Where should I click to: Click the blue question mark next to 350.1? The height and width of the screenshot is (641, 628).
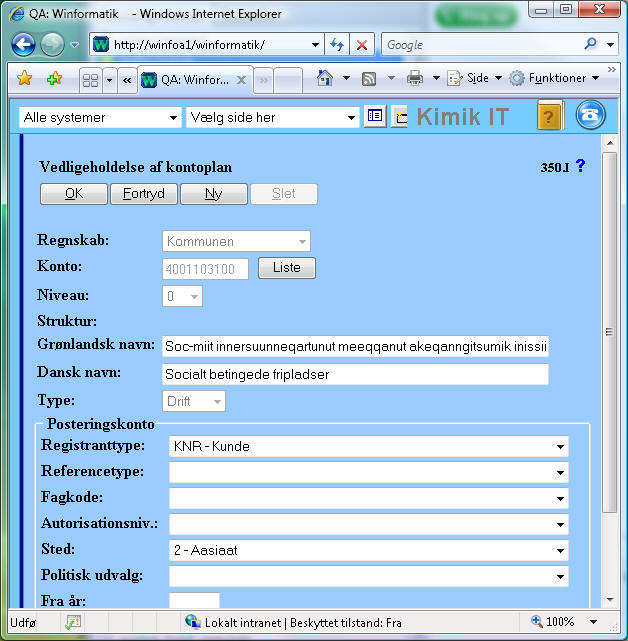[x=580, y=166]
